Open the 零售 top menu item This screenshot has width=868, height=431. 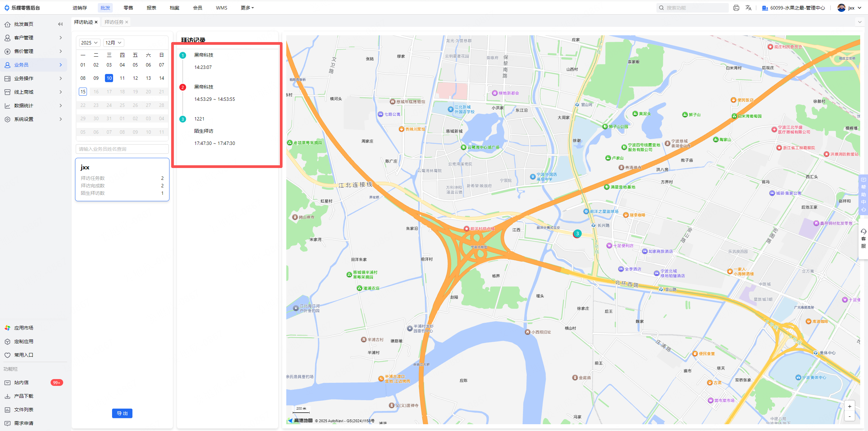[x=128, y=8]
